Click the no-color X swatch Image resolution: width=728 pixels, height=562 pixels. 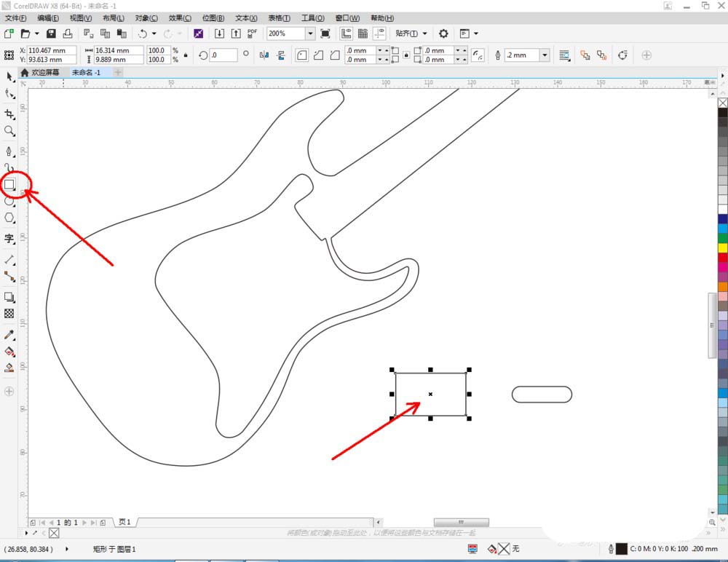723,103
